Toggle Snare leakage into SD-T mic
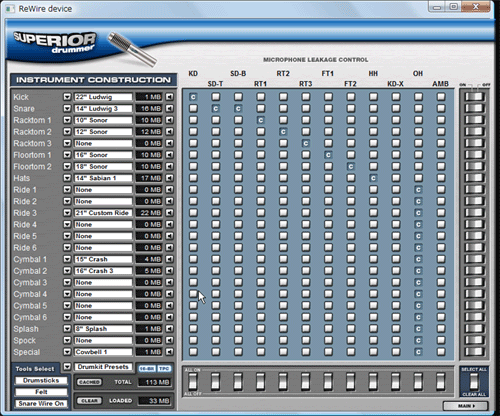 point(216,109)
